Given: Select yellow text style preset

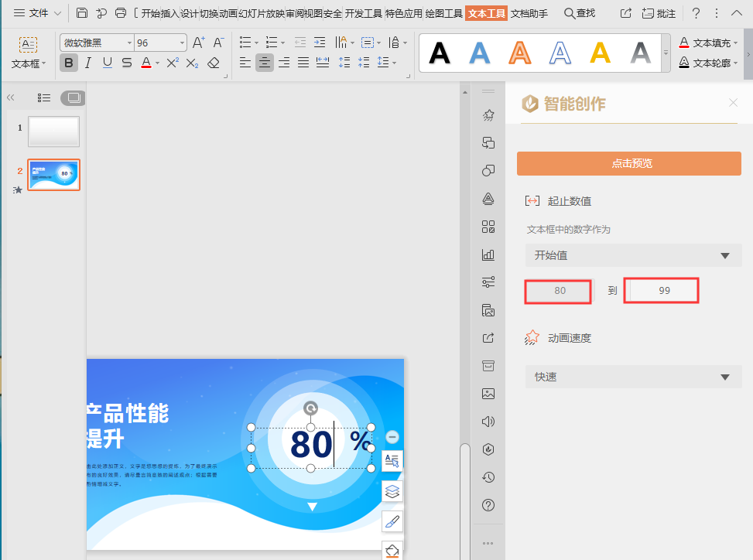Looking at the screenshot, I should [x=601, y=53].
